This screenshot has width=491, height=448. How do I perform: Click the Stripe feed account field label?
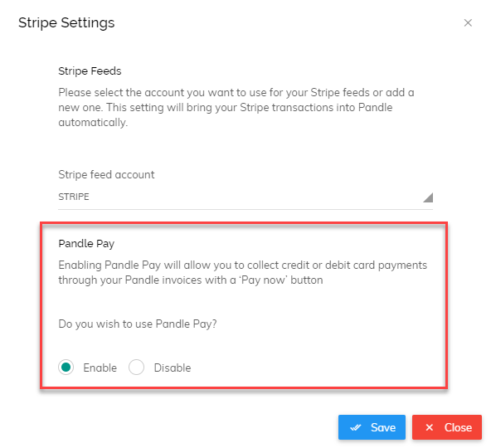[106, 174]
